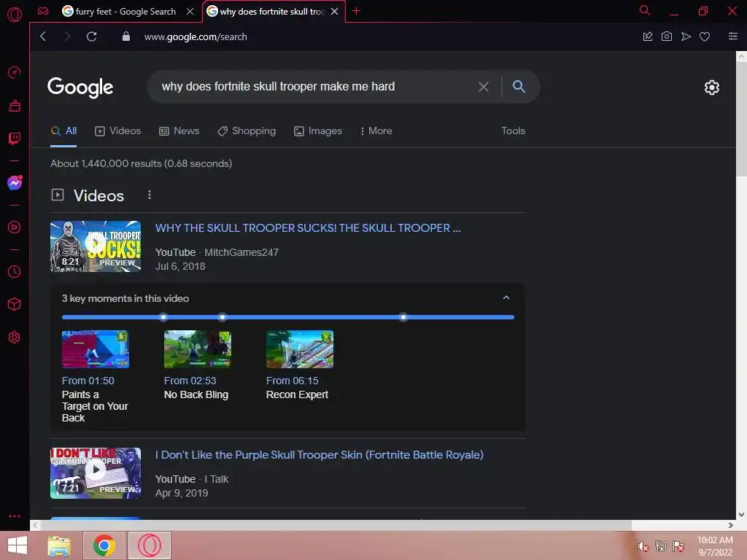Expand the More search categories menu
Viewport: 747px width, 560px height.
(376, 131)
